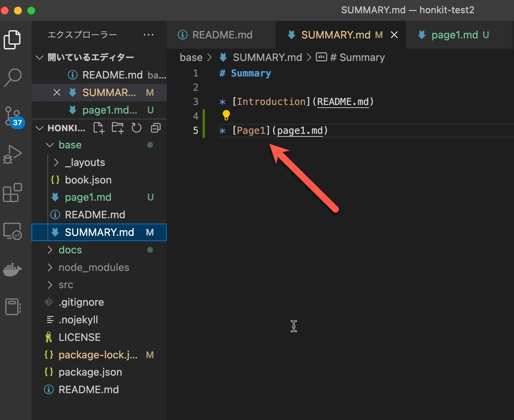The height and width of the screenshot is (420, 514).
Task: Close SUMMARY.md in open editors list
Action: click(57, 92)
